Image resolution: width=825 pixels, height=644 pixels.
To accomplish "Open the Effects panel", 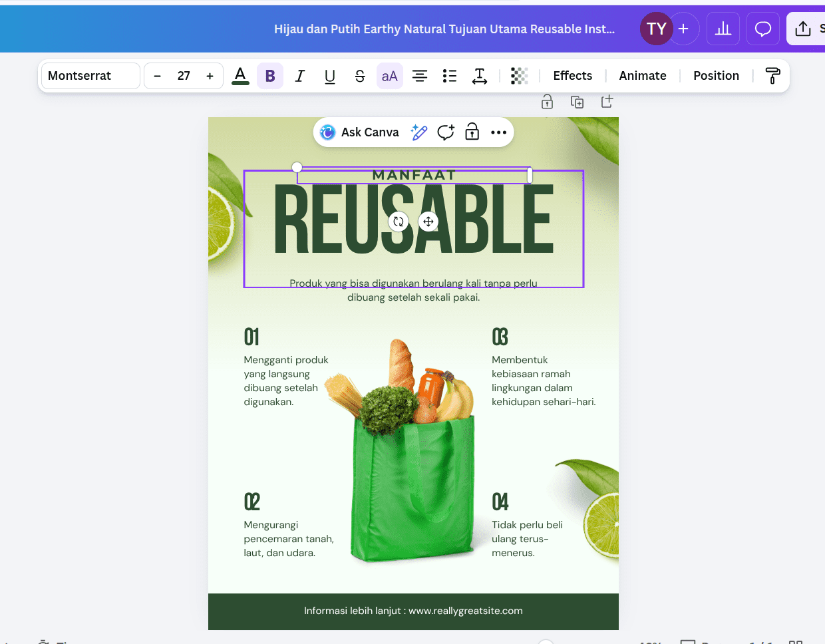I will click(572, 76).
